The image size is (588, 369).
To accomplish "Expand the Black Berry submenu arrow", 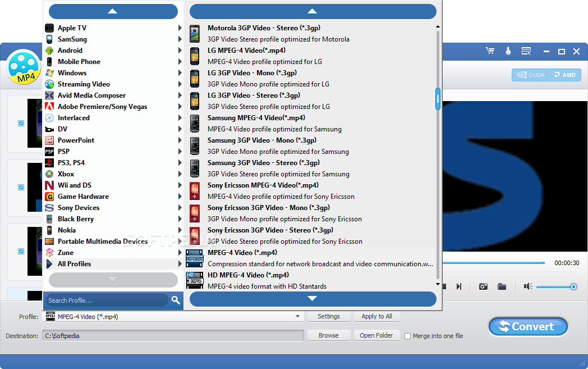I will coord(180,219).
